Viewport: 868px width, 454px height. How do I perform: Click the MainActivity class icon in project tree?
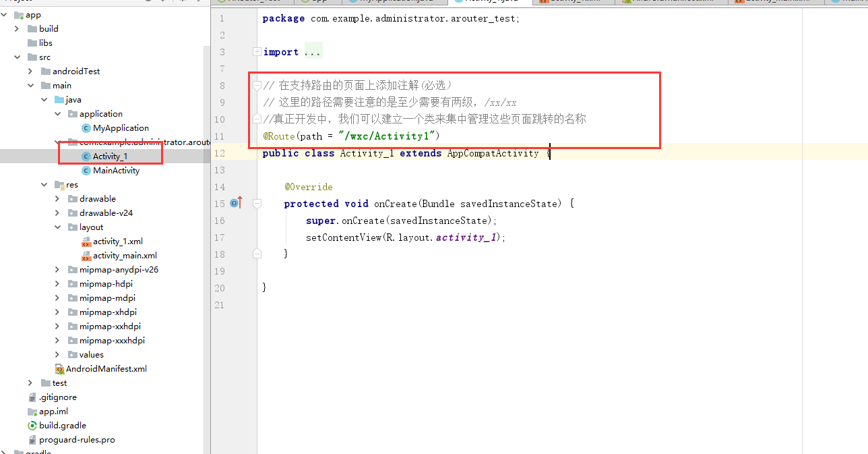click(86, 171)
